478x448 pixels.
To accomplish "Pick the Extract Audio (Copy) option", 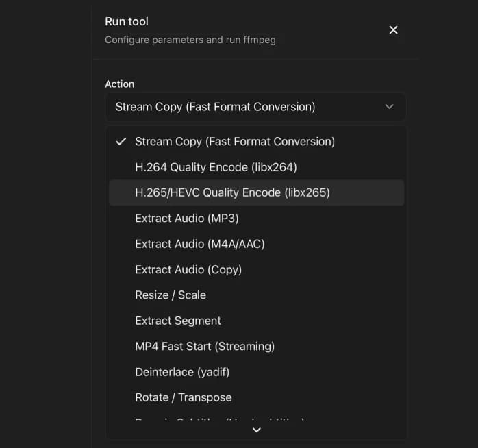I will 188,269.
